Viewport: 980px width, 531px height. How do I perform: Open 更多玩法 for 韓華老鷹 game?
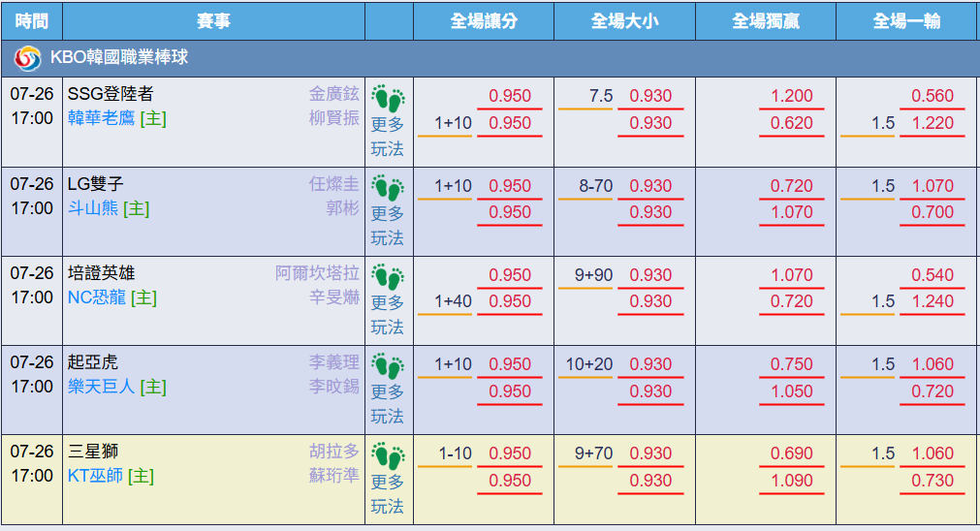tap(388, 137)
